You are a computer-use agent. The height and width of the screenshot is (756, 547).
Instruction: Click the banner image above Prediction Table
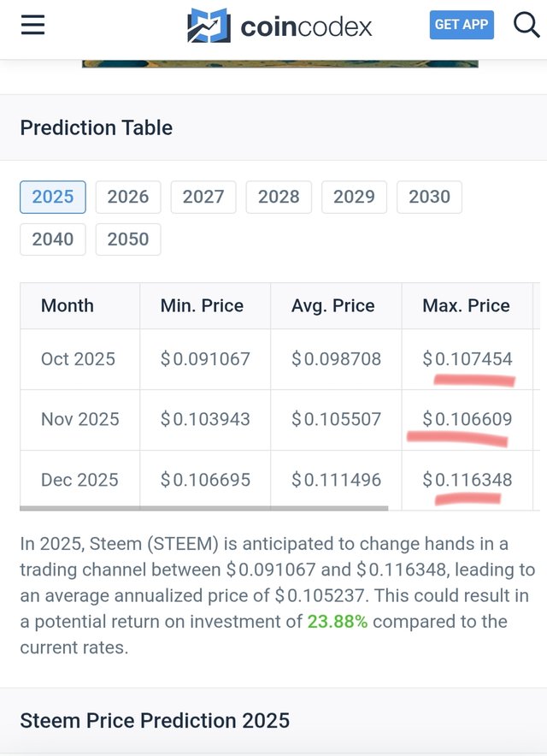[279, 63]
